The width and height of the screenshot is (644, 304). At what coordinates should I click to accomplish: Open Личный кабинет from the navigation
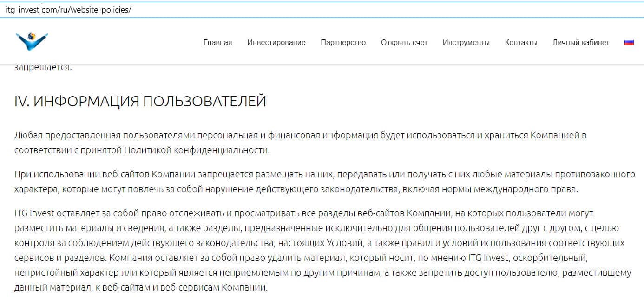pos(581,42)
